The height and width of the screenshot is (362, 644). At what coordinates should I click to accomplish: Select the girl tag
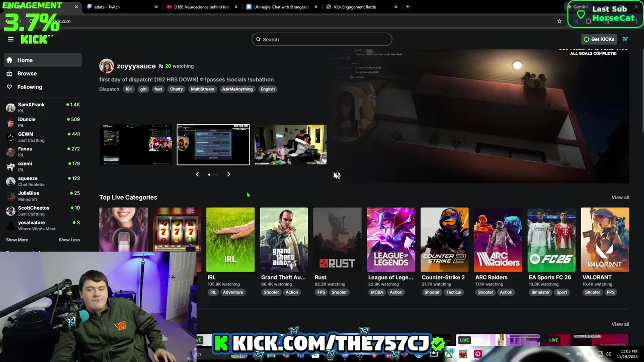click(143, 89)
